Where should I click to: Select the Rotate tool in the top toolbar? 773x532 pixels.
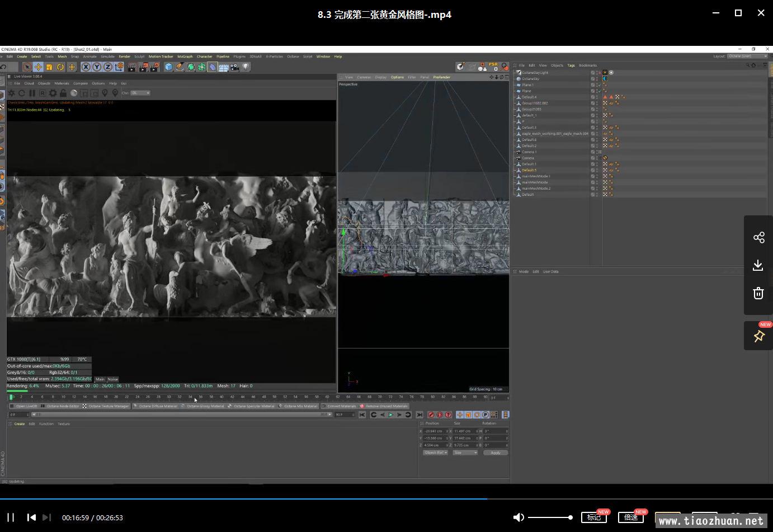tap(60, 67)
